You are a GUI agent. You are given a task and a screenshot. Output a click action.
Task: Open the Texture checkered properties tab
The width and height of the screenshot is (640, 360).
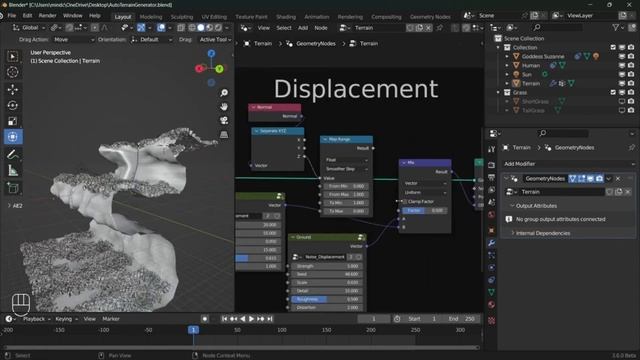[491, 321]
